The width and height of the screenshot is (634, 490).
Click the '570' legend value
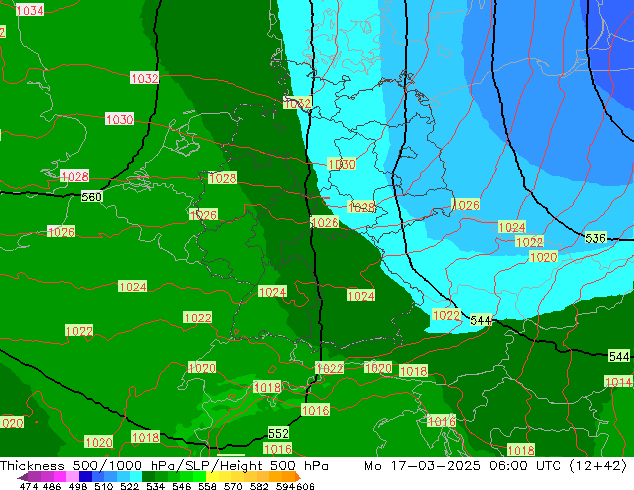pyautogui.click(x=233, y=486)
